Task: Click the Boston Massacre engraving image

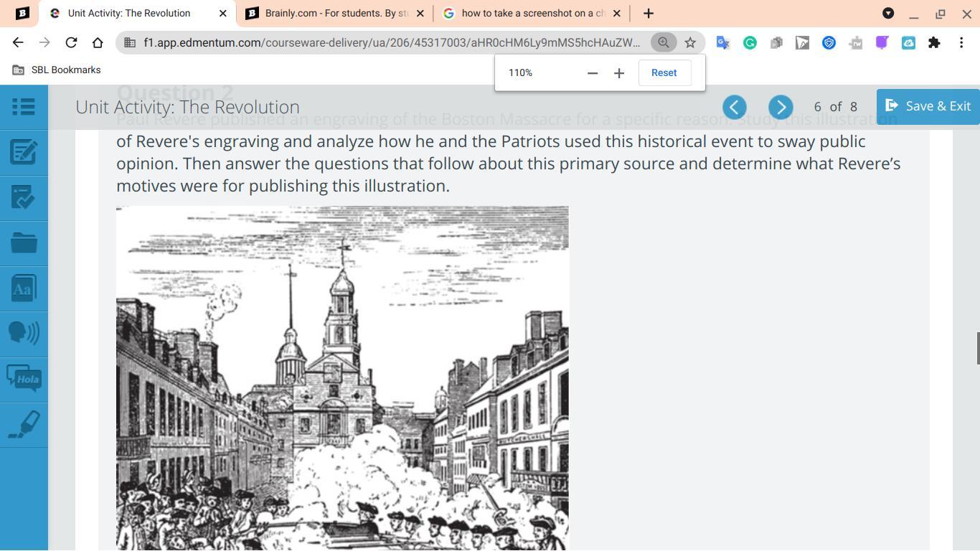Action: click(x=342, y=378)
